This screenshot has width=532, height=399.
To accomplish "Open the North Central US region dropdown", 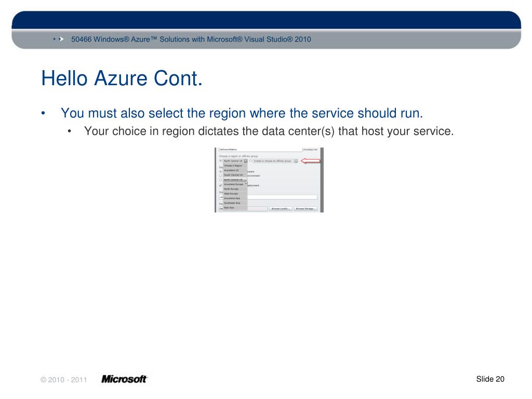I will tap(235, 161).
